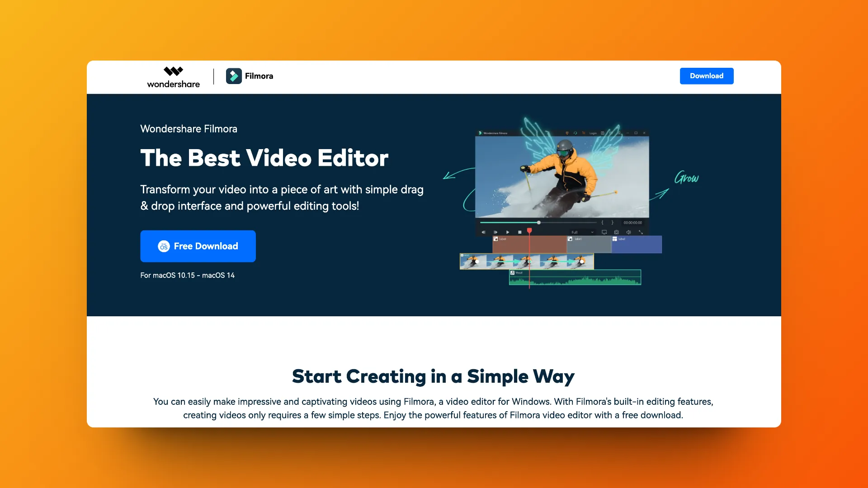The width and height of the screenshot is (868, 488).
Task: Click the 'Transform your video into a piece' paragraph
Action: (x=282, y=197)
